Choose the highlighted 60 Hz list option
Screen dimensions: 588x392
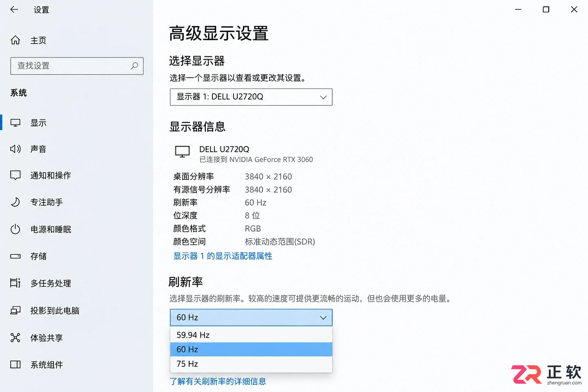pos(251,350)
